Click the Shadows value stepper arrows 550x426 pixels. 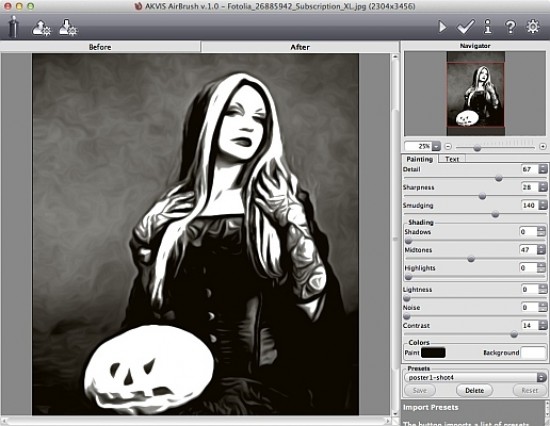541,232
